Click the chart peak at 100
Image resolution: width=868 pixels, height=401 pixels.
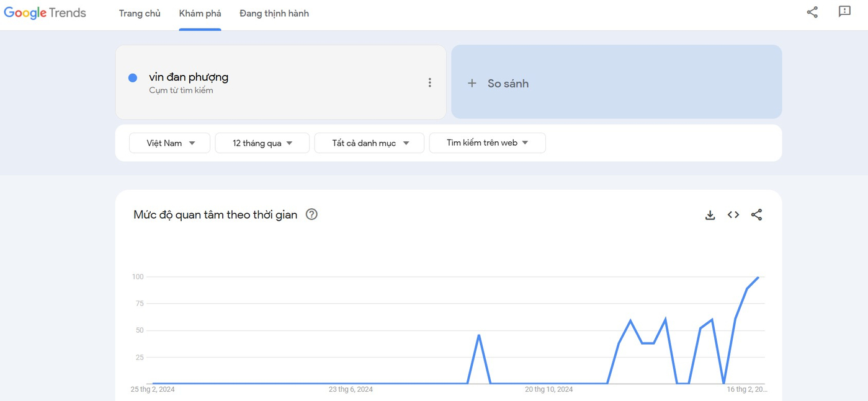click(758, 277)
